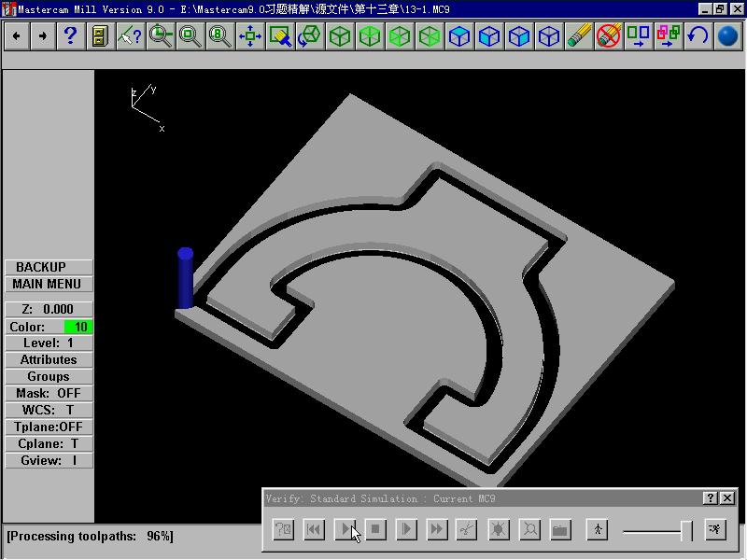Set Cplane Front with second blue cube icon
This screenshot has width=747, height=560.
click(488, 35)
